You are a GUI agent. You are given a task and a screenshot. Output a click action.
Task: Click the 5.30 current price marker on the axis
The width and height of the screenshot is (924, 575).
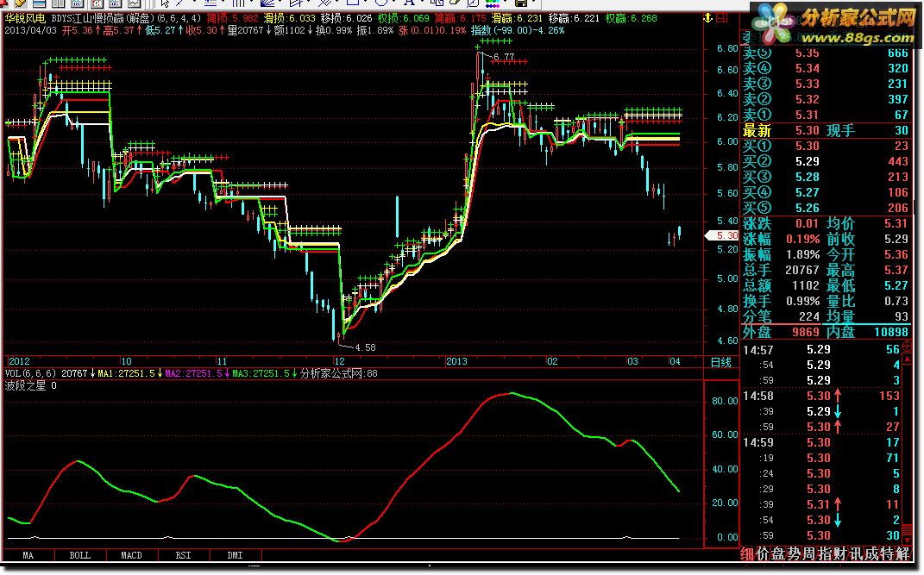click(722, 234)
